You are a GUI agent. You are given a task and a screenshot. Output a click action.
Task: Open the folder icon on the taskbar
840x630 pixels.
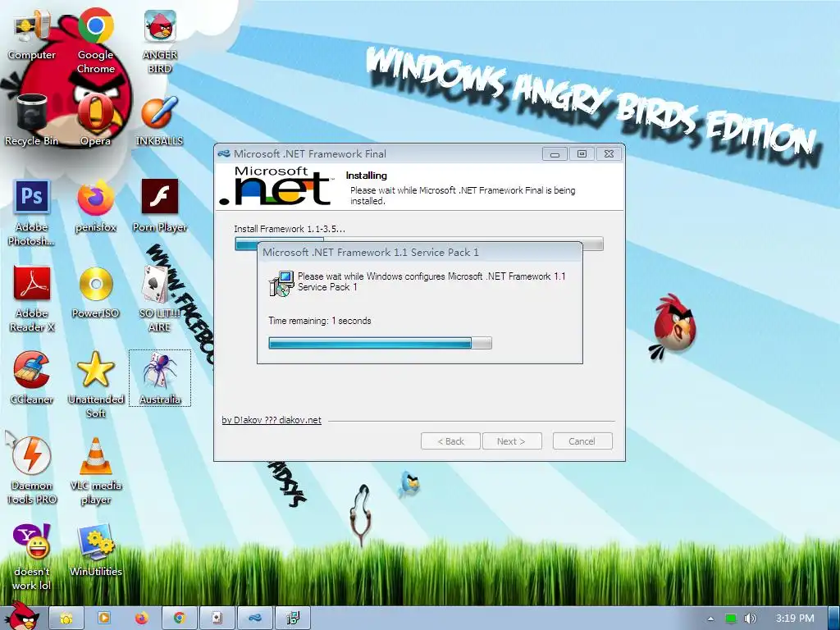pyautogui.click(x=66, y=619)
